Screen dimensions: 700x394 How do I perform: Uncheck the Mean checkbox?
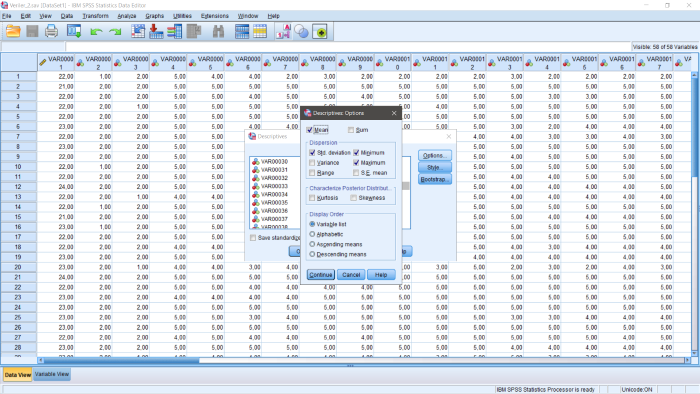click(309, 130)
